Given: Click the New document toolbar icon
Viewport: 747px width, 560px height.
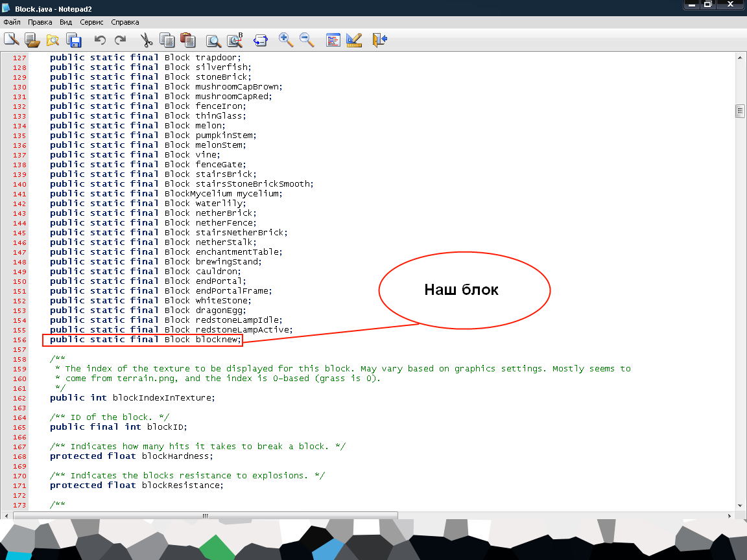Looking at the screenshot, I should point(11,40).
